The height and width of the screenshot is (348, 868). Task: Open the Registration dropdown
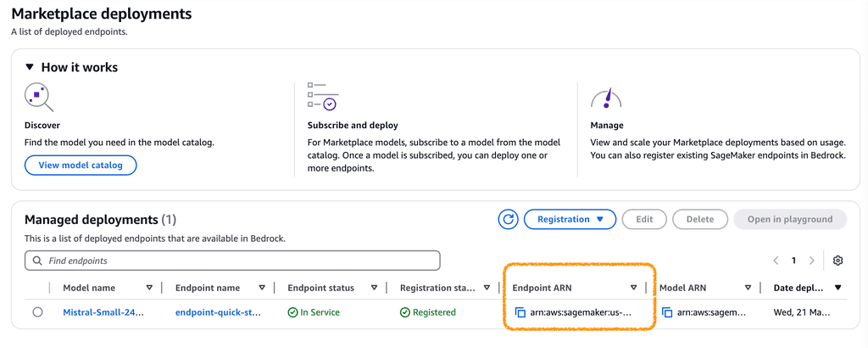570,220
